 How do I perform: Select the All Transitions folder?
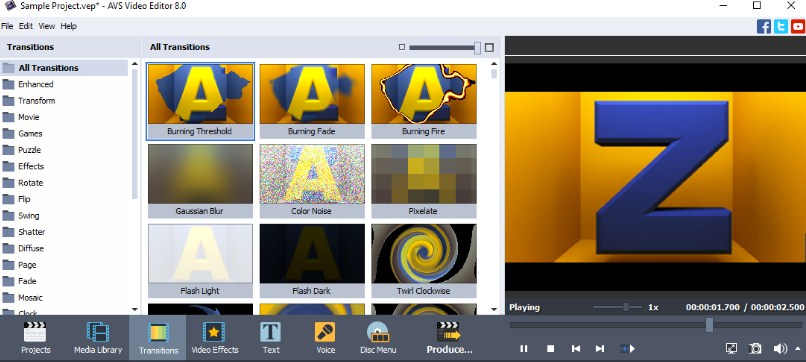pyautogui.click(x=64, y=68)
